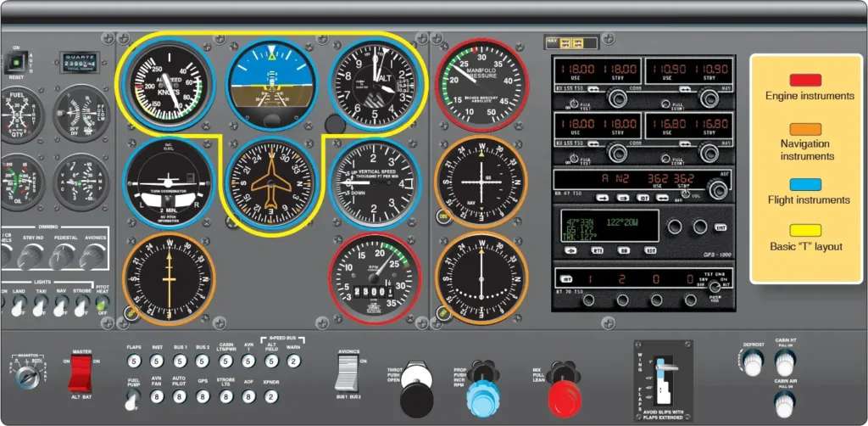Viewport: 868px width, 426px height.
Task: Select the turn coordinator instrument
Action: click(x=168, y=182)
